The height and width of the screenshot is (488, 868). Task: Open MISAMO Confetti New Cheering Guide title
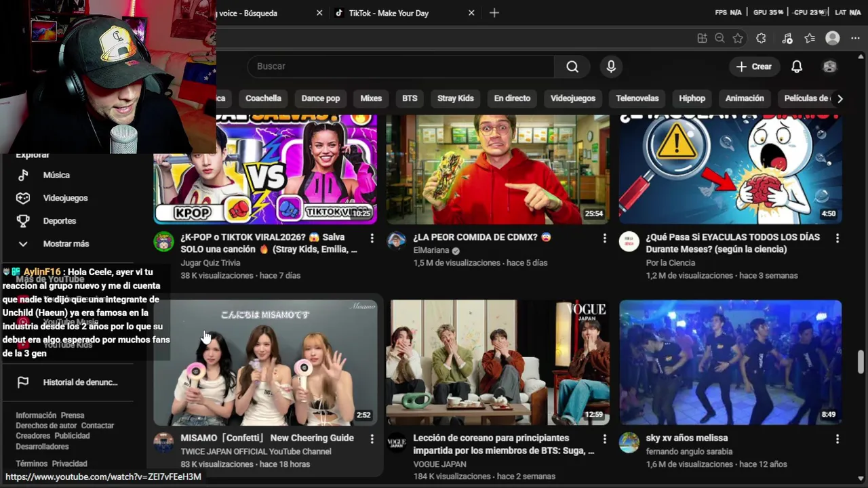267,438
